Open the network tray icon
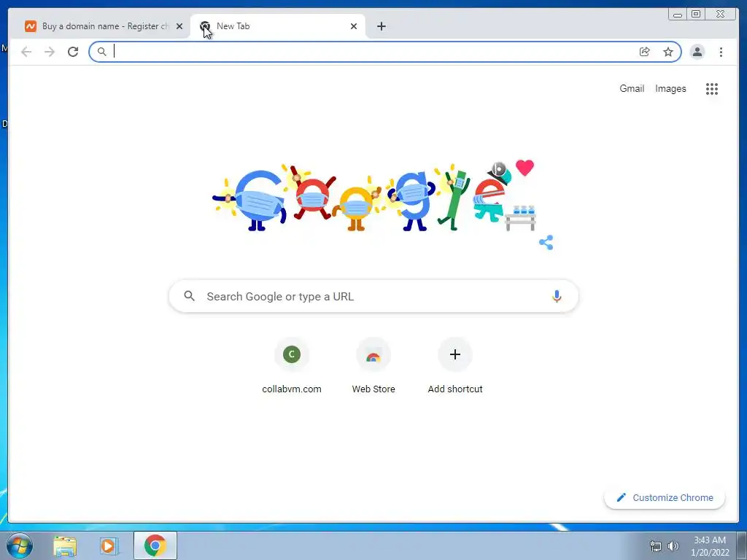 [x=656, y=546]
